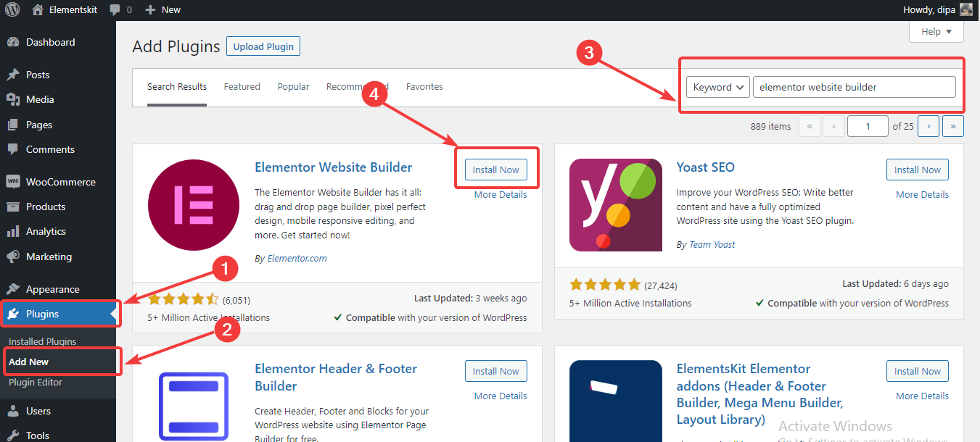Image resolution: width=980 pixels, height=442 pixels.
Task: Open Installed Plugins submenu item
Action: [x=42, y=341]
